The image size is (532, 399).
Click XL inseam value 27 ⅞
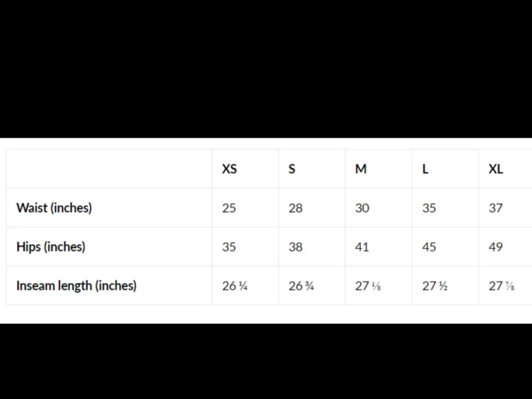click(x=502, y=286)
